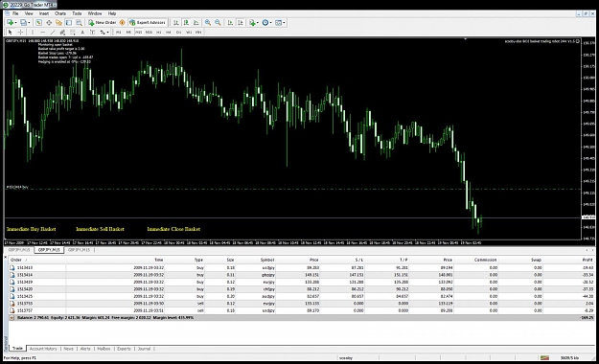Select the Trendline drawing tool
This screenshot has width=599, height=364.
[x=53, y=32]
